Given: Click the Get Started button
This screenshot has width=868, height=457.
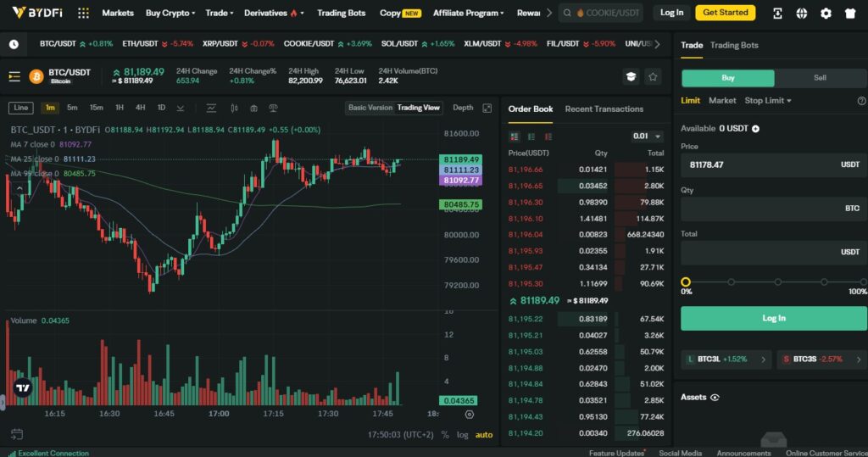Looking at the screenshot, I should [x=726, y=12].
